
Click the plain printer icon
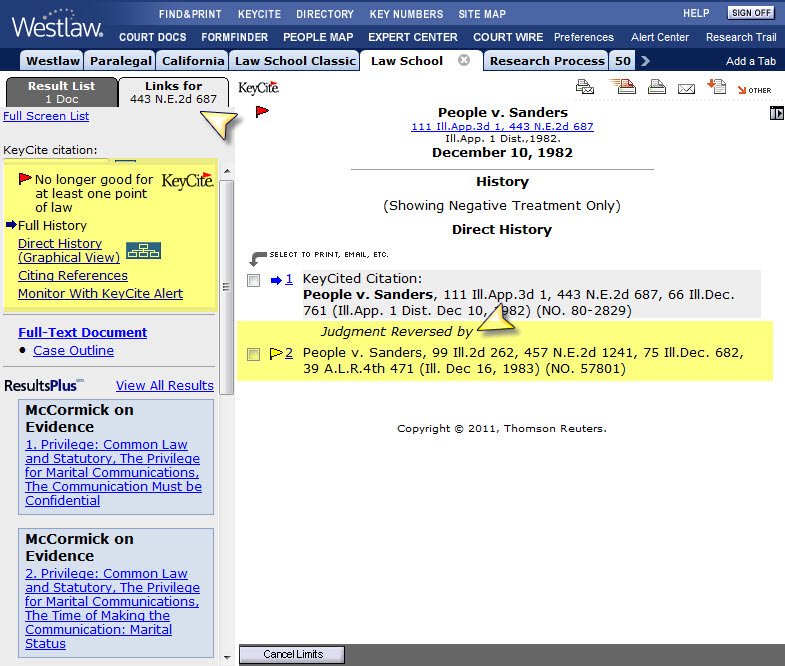coord(656,88)
